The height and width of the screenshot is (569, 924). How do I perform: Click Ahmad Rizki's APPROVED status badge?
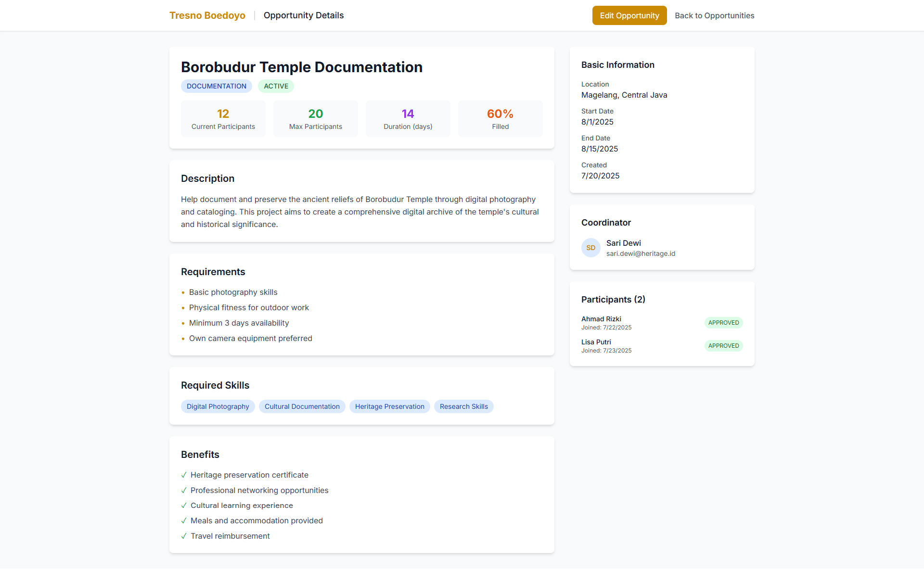[x=723, y=323]
